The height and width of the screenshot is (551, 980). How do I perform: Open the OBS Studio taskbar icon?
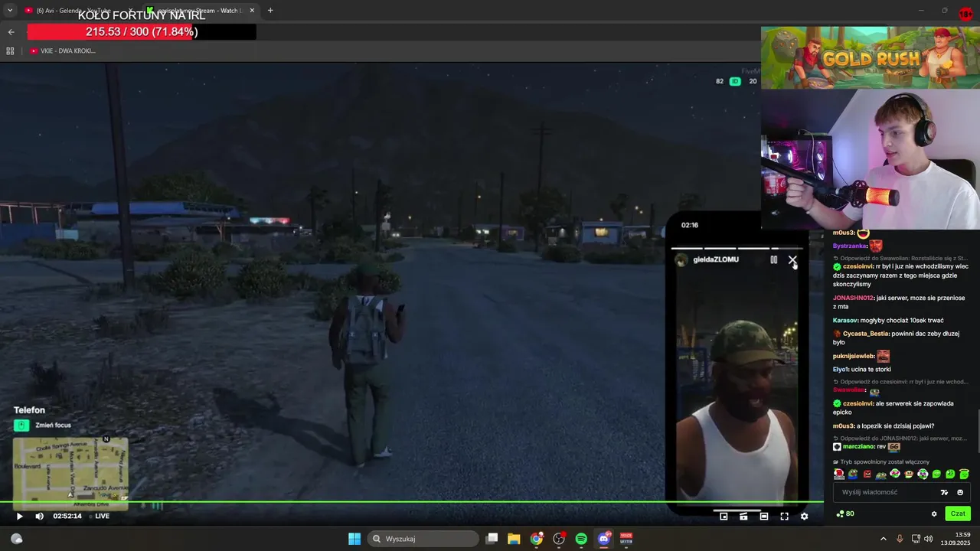559,539
